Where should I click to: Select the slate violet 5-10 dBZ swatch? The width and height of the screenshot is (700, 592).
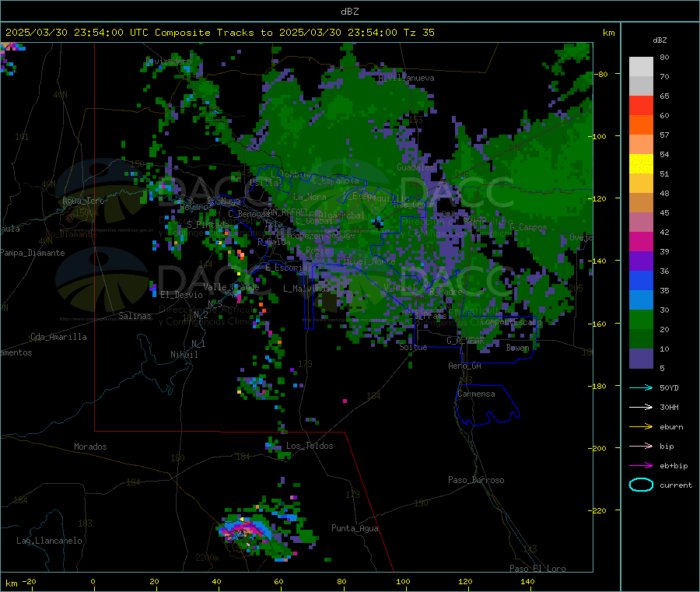coord(641,359)
